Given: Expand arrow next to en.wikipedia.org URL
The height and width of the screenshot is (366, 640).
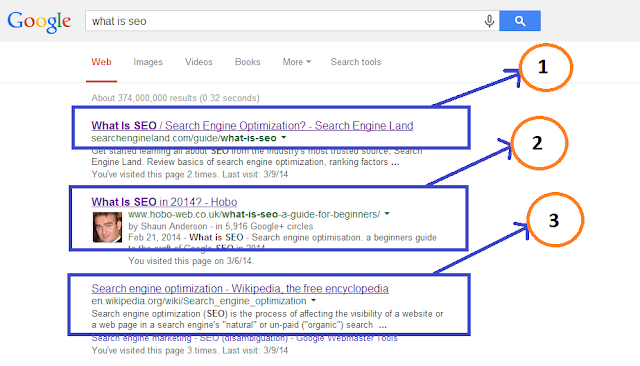Looking at the screenshot, I should pos(313,300).
